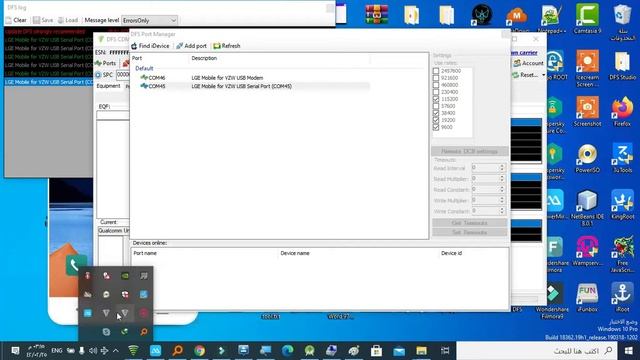This screenshot has width=640, height=360.
Task: Uncheck the 19200 baud rate checkbox
Action: (436, 120)
